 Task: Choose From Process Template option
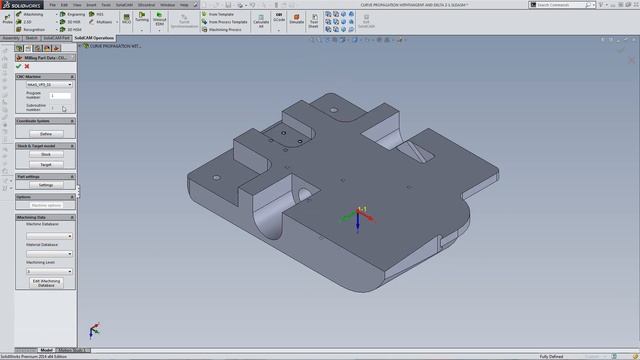click(x=224, y=22)
